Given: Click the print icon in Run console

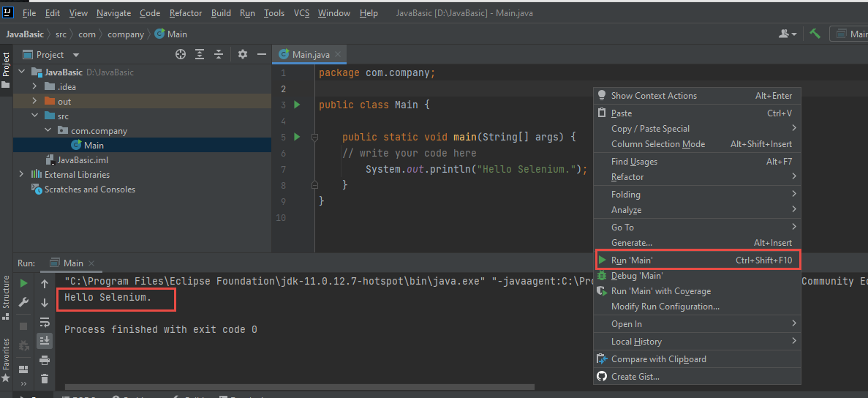Looking at the screenshot, I should click(45, 360).
